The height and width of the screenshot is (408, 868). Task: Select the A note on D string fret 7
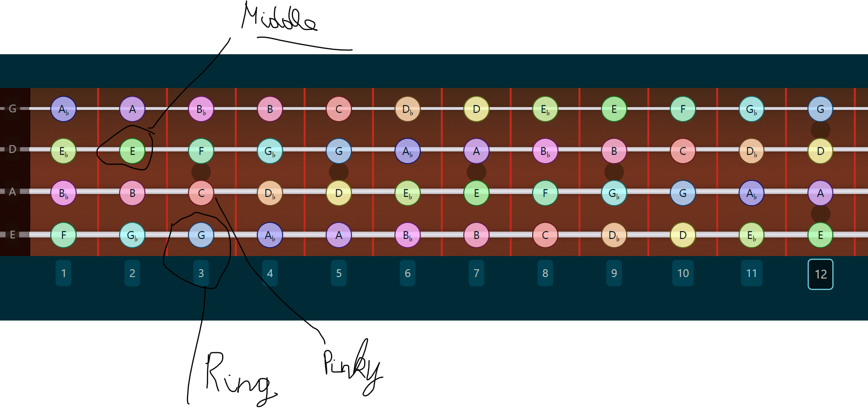(476, 151)
